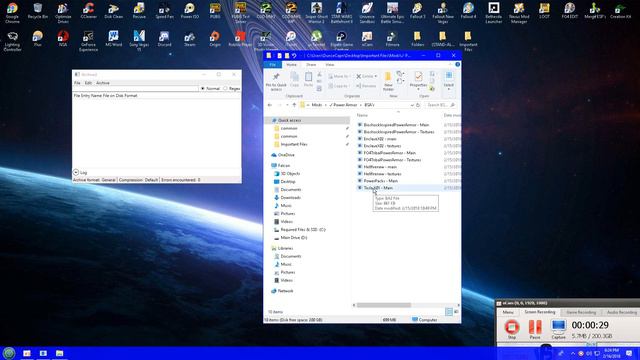Click the Rename button in ribbon
The width and height of the screenshot is (640, 360).
(366, 86)
